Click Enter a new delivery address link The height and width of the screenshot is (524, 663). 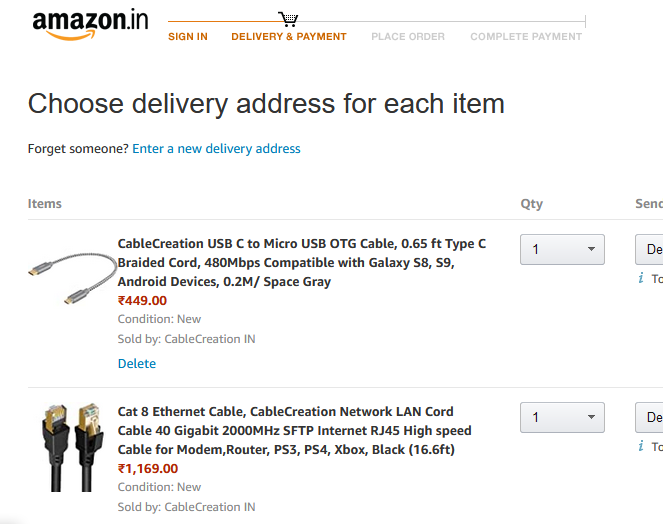pyautogui.click(x=216, y=149)
